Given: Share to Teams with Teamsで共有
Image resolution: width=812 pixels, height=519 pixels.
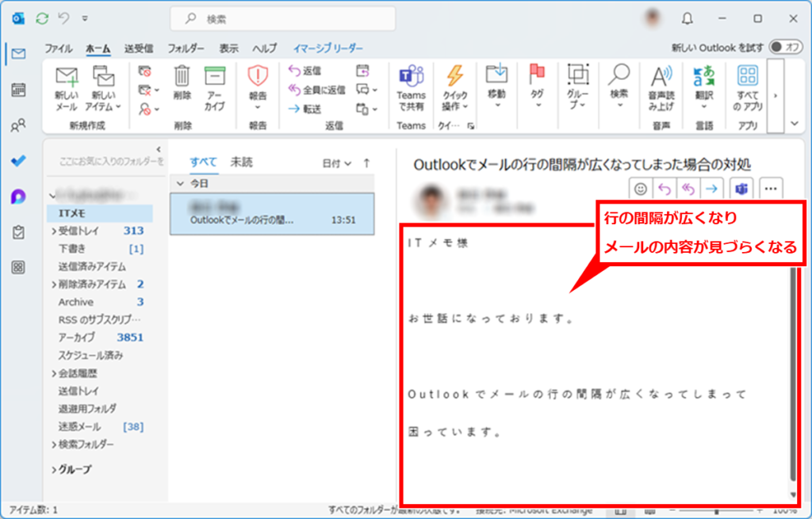Looking at the screenshot, I should click(412, 89).
